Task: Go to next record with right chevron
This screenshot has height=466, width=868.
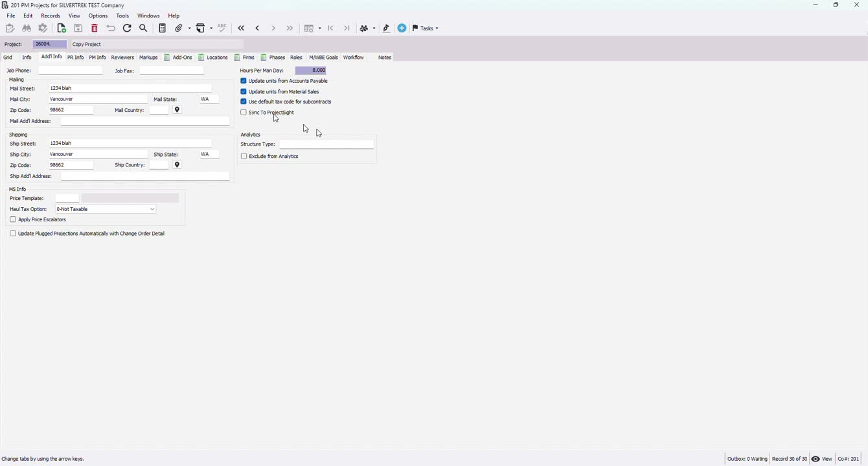Action: point(273,28)
